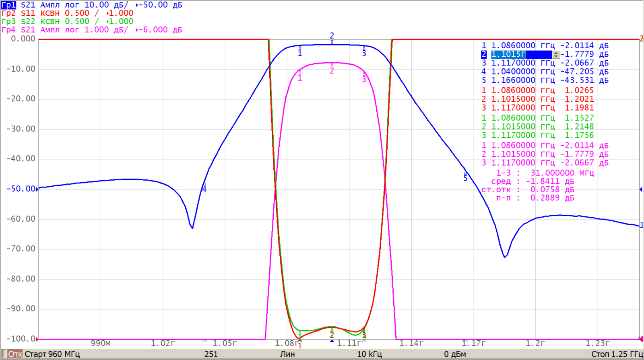
Task: Click blue marker 4 on S21 trace
Action: pyautogui.click(x=204, y=187)
